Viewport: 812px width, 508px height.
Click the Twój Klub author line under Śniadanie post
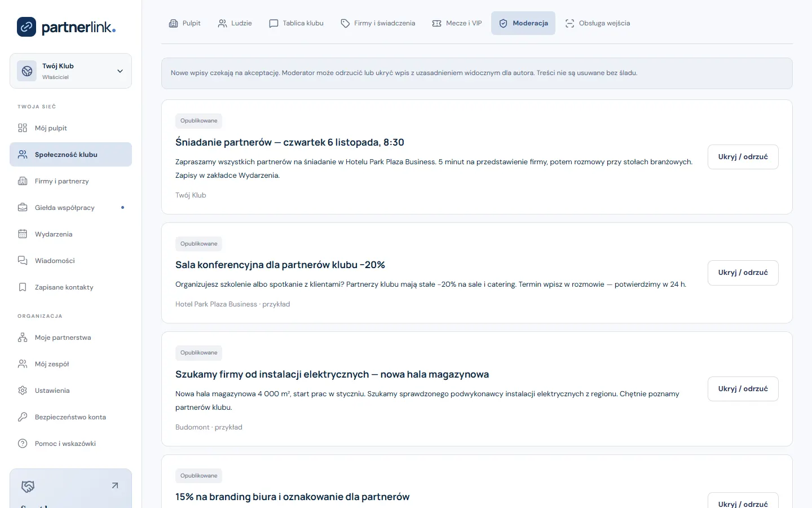[191, 195]
